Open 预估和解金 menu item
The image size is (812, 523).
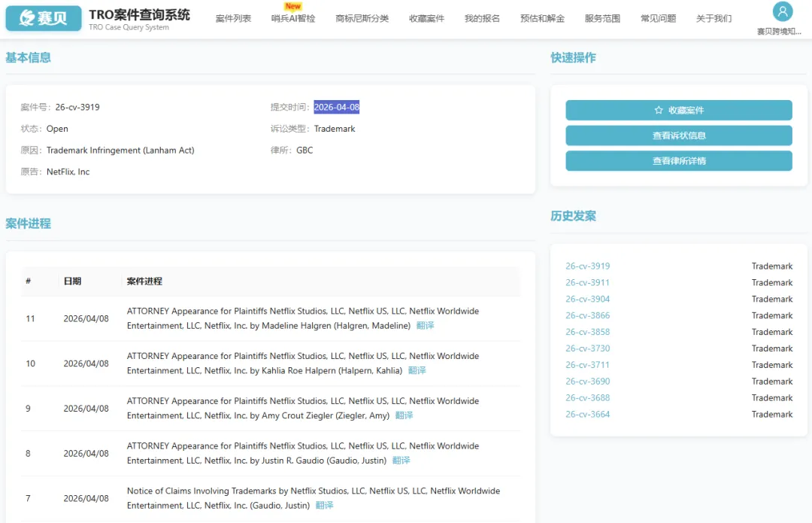click(542, 19)
